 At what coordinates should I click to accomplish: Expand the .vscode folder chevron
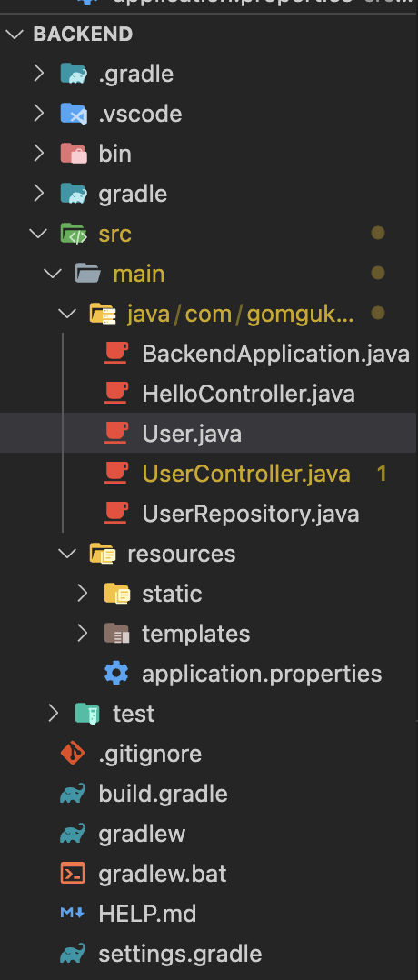[39, 114]
